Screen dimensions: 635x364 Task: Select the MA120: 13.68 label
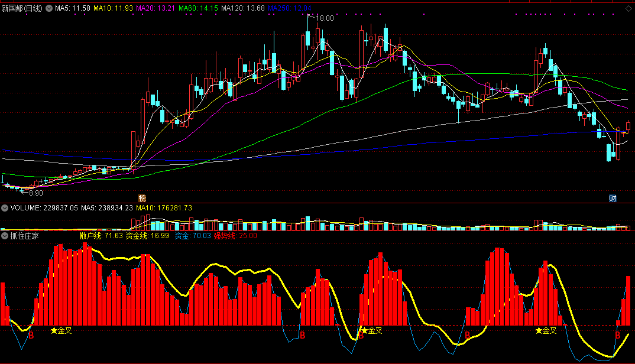click(x=243, y=8)
